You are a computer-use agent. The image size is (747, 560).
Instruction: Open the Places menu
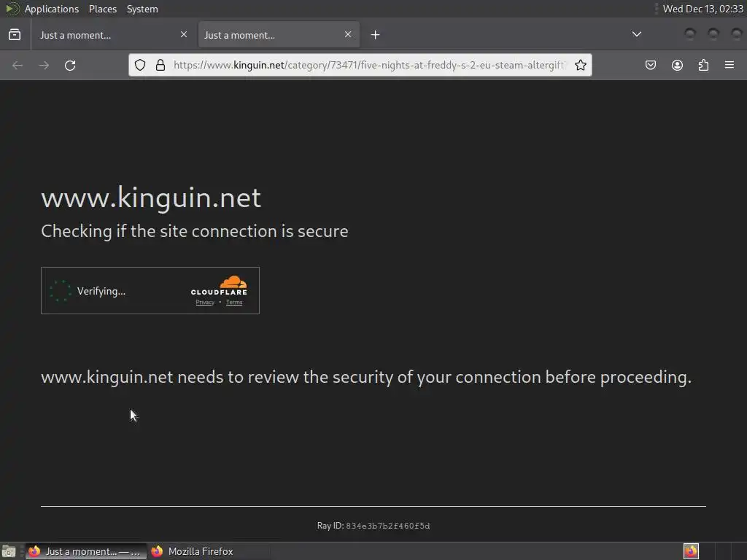pos(103,9)
